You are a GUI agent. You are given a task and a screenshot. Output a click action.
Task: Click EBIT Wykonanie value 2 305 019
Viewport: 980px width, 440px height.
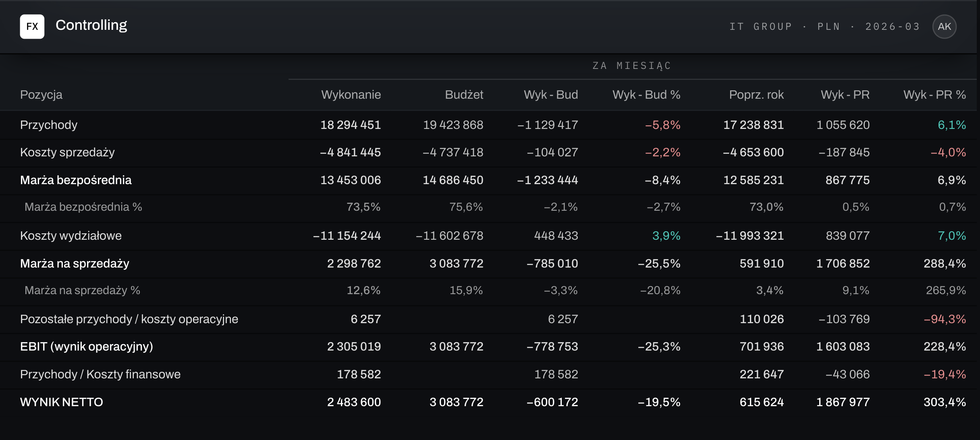click(354, 347)
